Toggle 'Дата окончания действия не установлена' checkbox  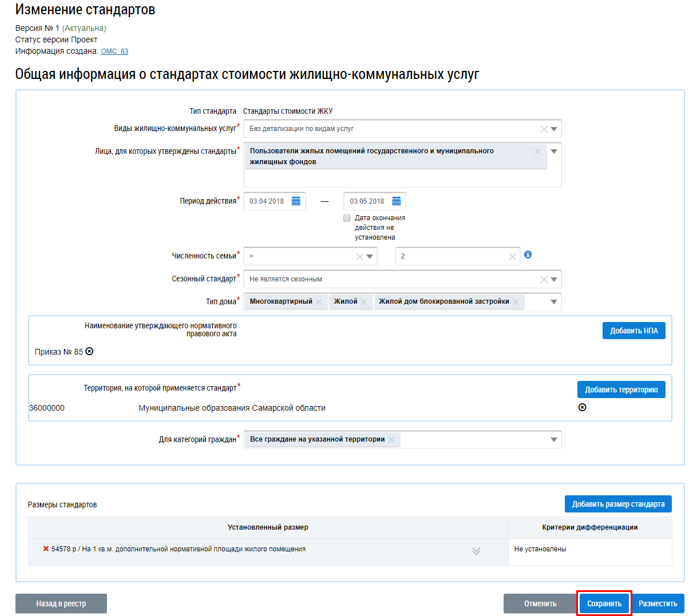347,218
